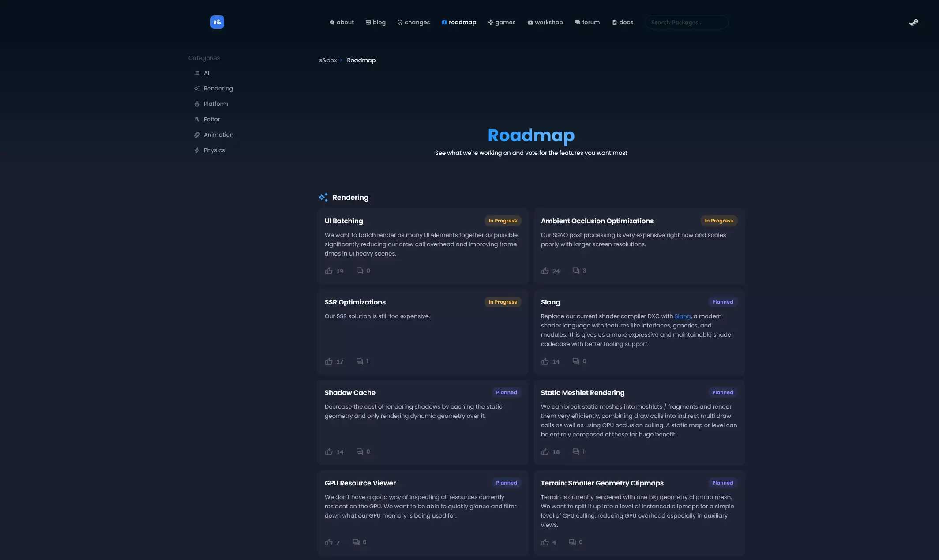The image size is (939, 560).
Task: Like the Ambient Occlusion Optimizations card
Action: click(545, 271)
